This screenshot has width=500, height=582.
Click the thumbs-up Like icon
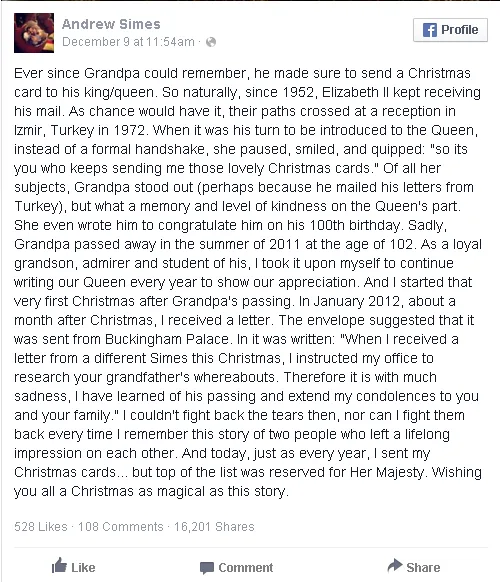(x=59, y=566)
